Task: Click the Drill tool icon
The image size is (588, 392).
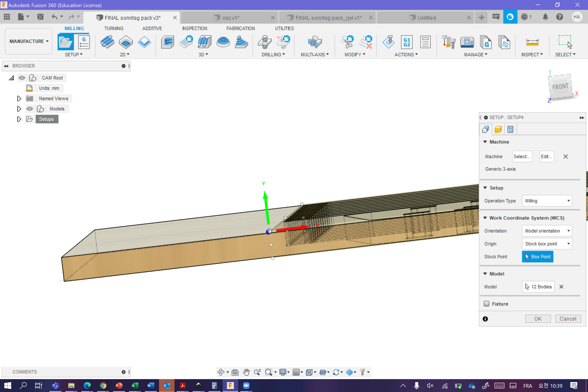Action: [265, 42]
